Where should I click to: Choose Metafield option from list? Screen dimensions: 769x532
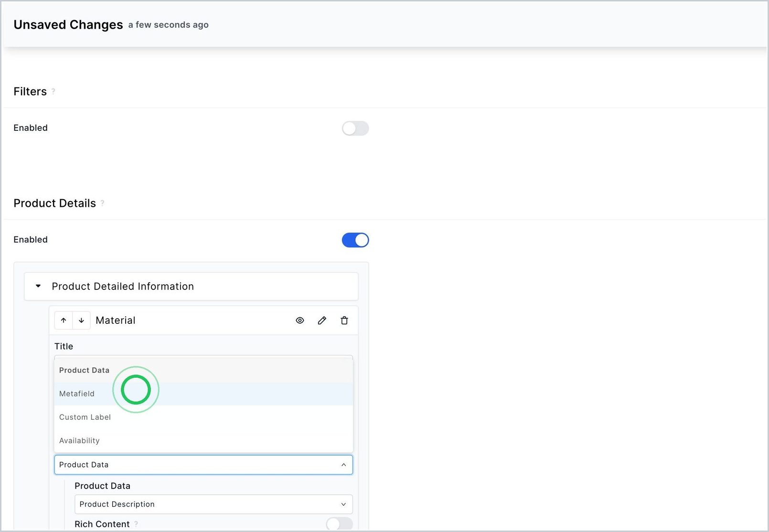pyautogui.click(x=203, y=394)
